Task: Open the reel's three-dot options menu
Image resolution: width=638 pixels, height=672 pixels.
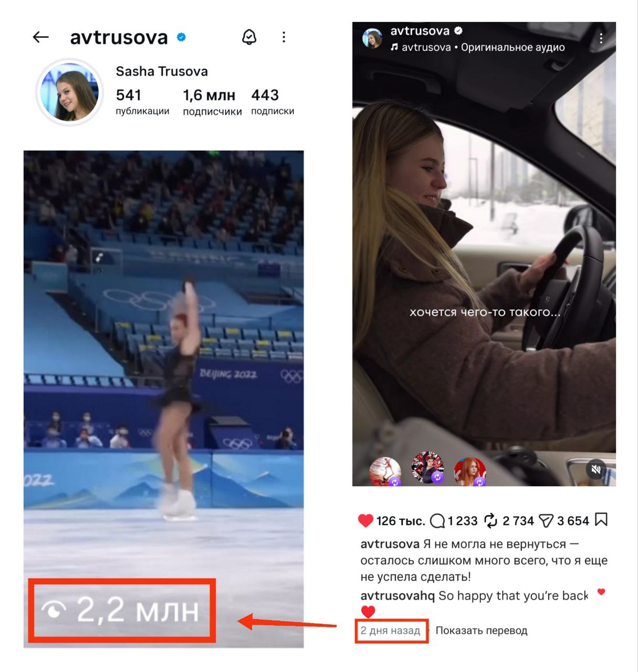Action: tap(601, 38)
